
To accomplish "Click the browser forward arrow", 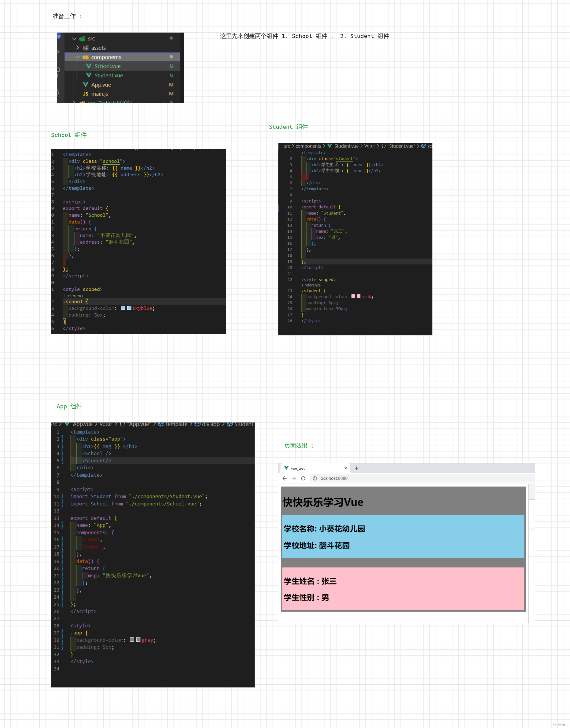I will pos(294,478).
